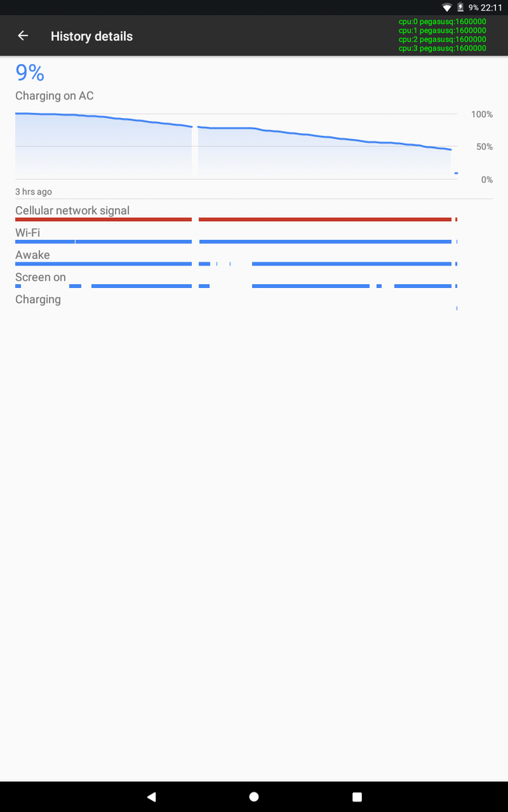This screenshot has width=508, height=812.
Task: Tap the 22:11 clock in the status bar
Action: [491, 8]
